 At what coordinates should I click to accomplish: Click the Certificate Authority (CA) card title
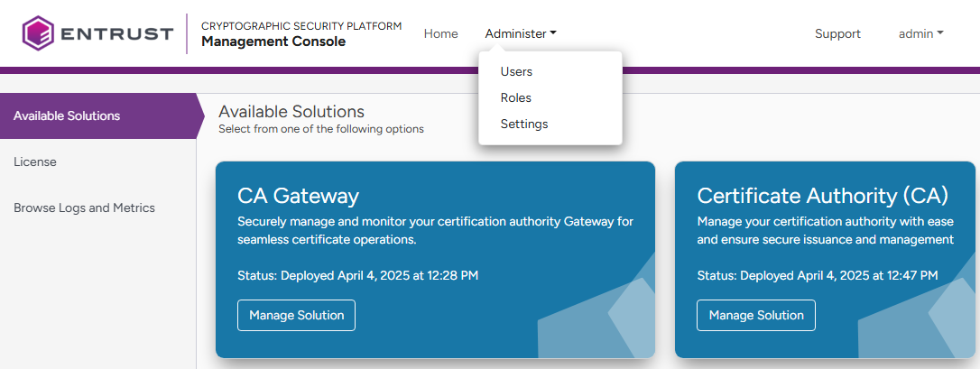point(822,196)
